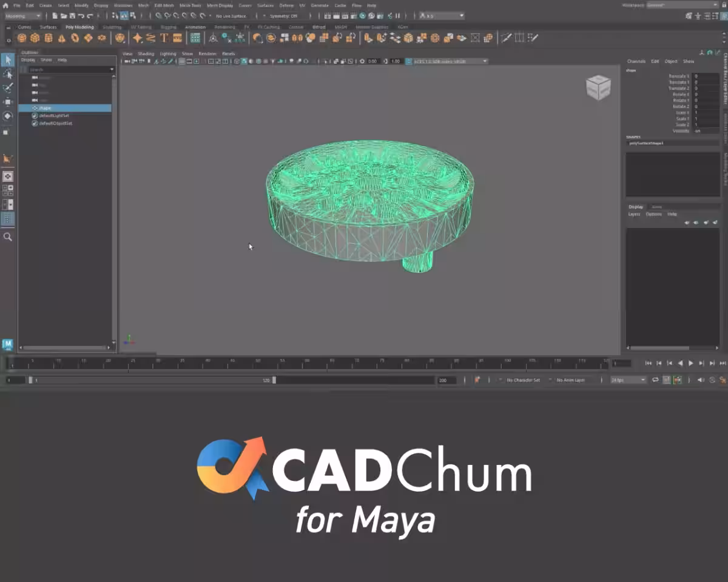Click the Redo arrow icon

[x=90, y=16]
